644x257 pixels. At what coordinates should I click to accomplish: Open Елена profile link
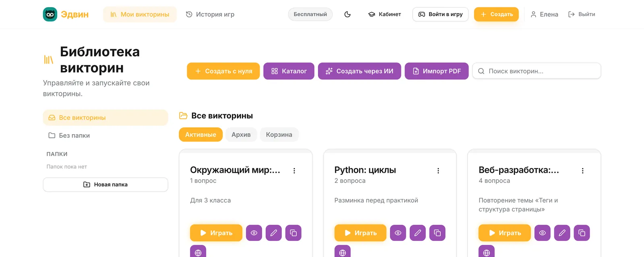[x=544, y=14]
